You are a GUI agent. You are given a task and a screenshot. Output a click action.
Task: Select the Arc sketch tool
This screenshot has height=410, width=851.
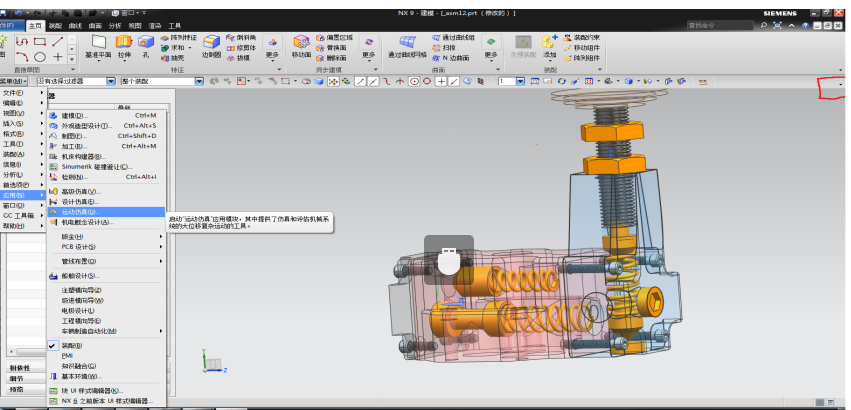[x=22, y=56]
